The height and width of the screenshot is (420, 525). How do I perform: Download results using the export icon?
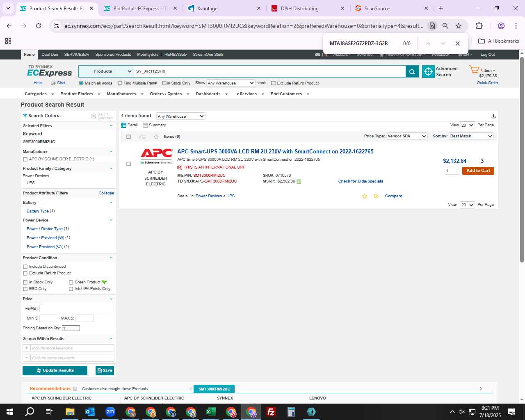pos(493,116)
